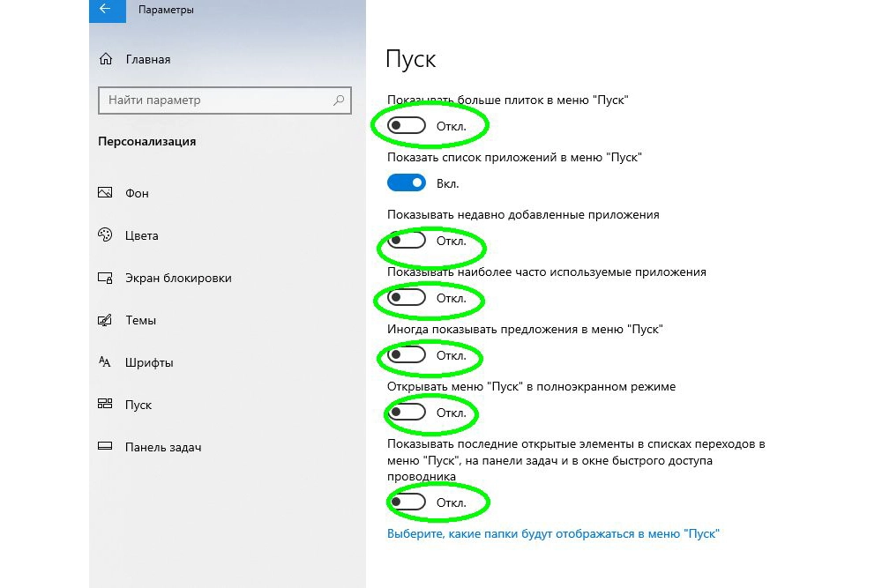Click 'Иногда показывать предложения в меню' label
Image resolution: width=882 pixels, height=588 pixels.
[525, 329]
